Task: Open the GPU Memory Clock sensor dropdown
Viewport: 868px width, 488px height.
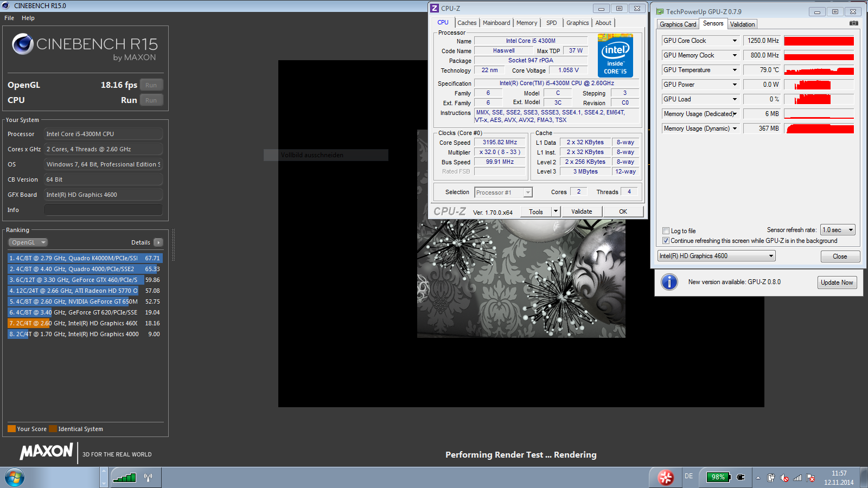Action: 735,55
